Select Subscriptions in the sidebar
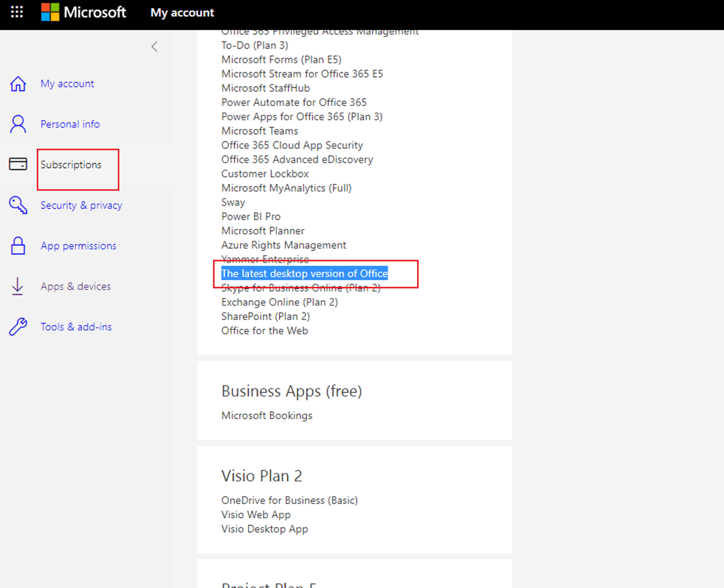724x588 pixels. coord(71,165)
